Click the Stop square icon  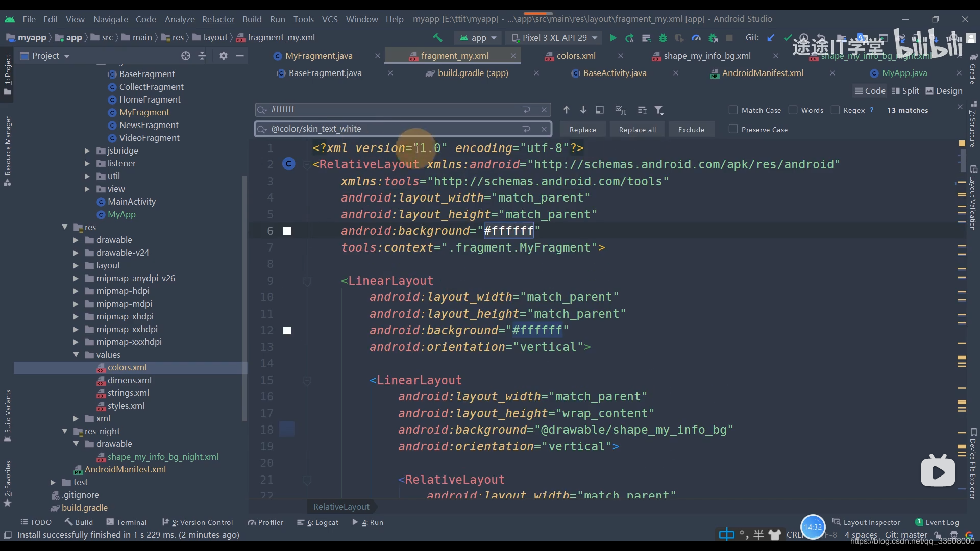pyautogui.click(x=729, y=38)
